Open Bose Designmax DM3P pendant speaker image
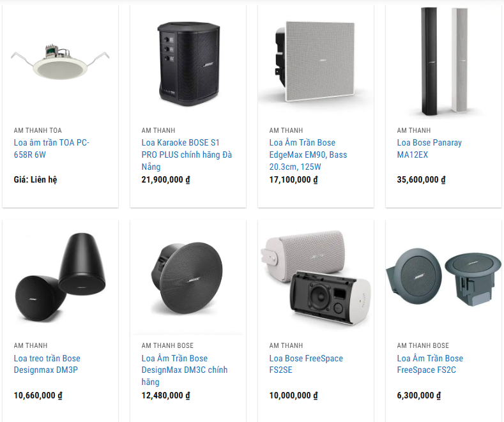The image size is (504, 422). pos(60,278)
